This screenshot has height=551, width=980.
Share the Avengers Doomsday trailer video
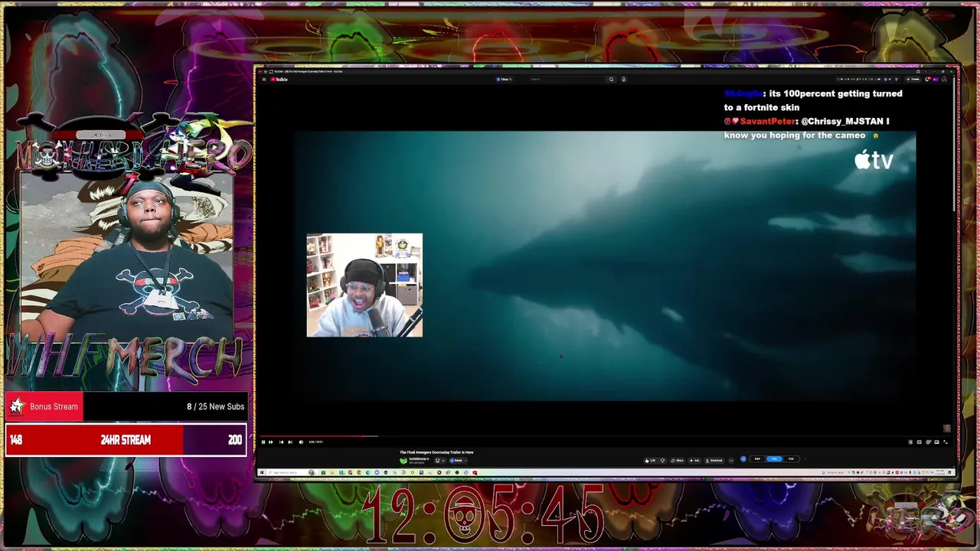[x=678, y=461]
